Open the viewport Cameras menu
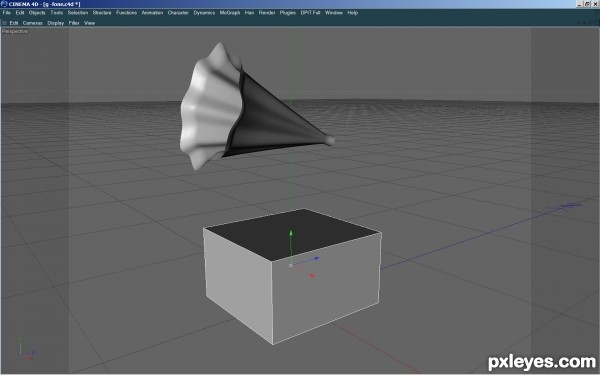The height and width of the screenshot is (375, 600). coord(33,23)
